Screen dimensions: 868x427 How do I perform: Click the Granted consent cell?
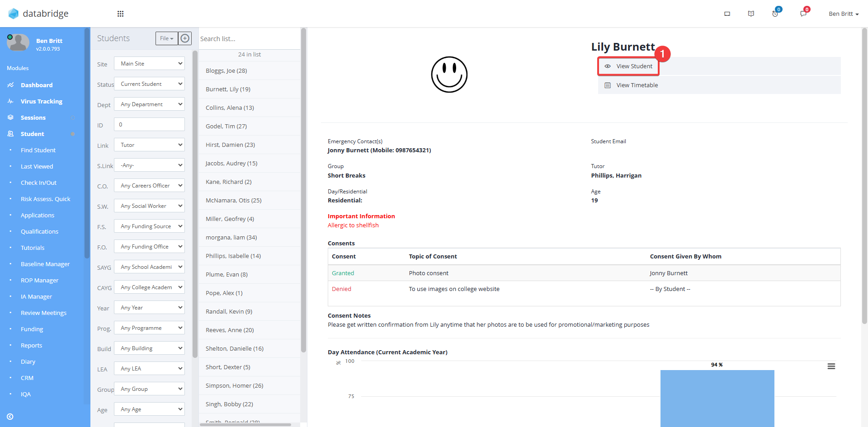coord(343,273)
